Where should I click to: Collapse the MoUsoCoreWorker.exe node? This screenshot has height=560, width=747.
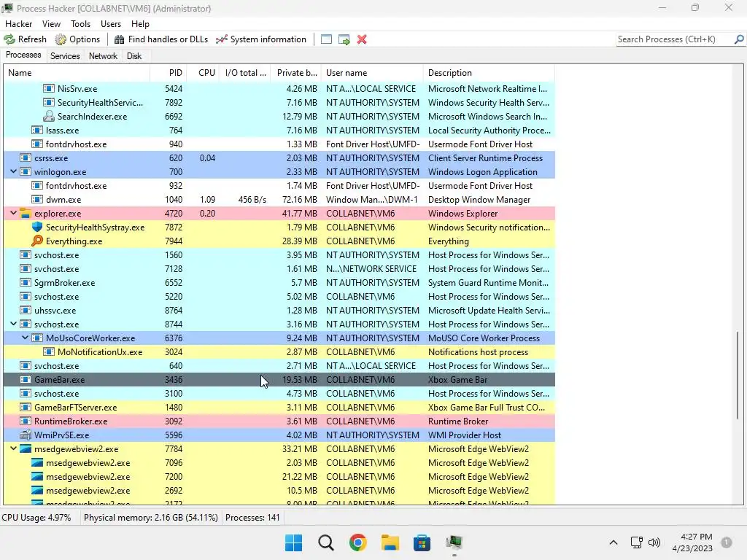pyautogui.click(x=26, y=338)
